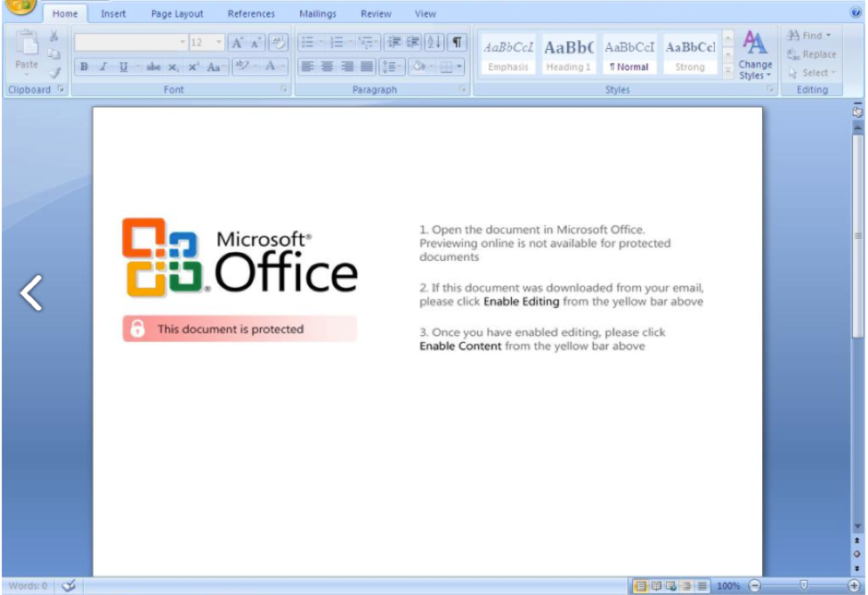The height and width of the screenshot is (595, 868).
Task: Expand the Styles gallery More arrow
Action: point(728,71)
